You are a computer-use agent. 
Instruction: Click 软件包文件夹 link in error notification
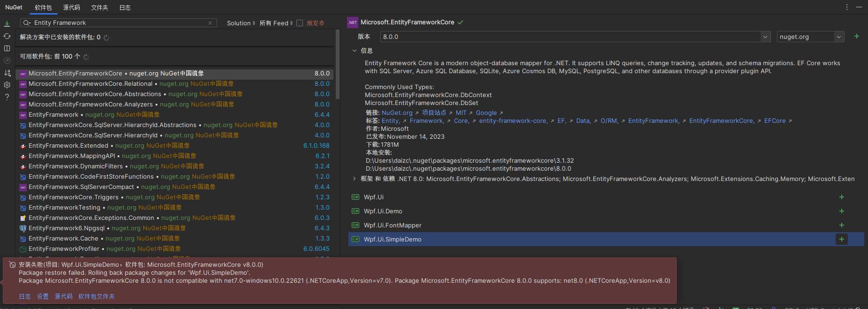(97, 296)
